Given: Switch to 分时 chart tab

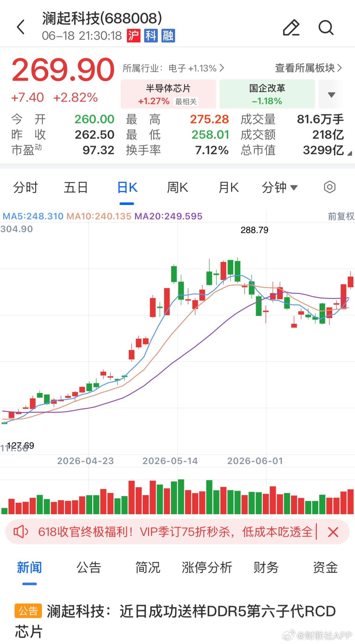Looking at the screenshot, I should 25,187.
